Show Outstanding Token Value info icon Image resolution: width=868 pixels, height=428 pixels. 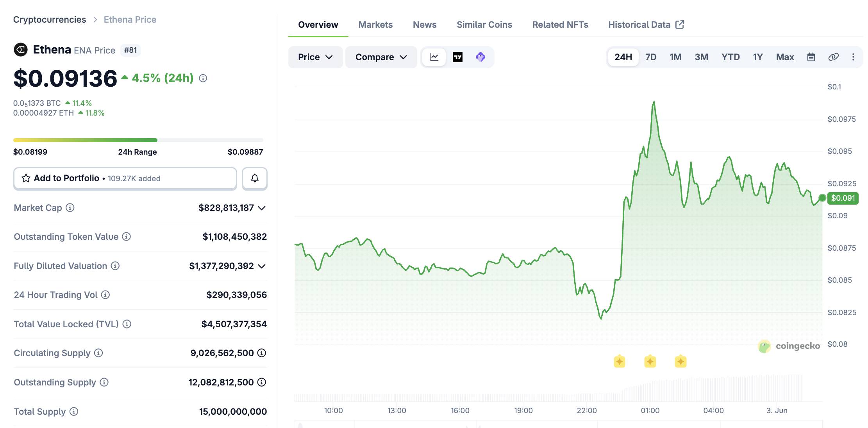coord(126,237)
